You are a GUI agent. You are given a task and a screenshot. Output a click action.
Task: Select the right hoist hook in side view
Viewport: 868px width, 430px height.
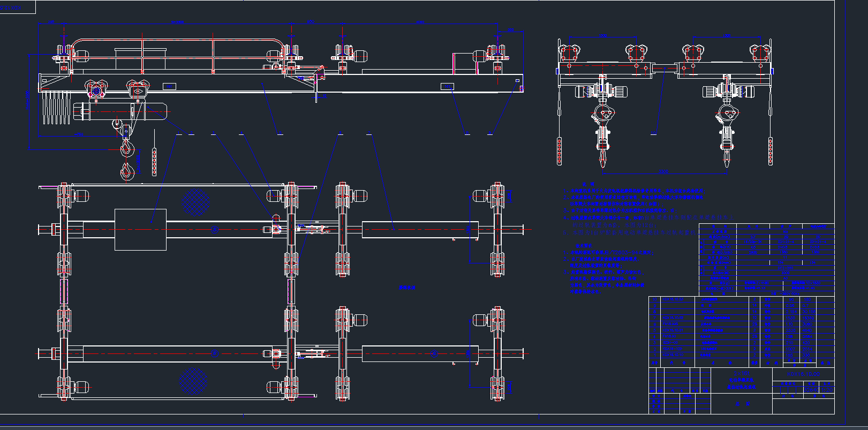(727, 155)
